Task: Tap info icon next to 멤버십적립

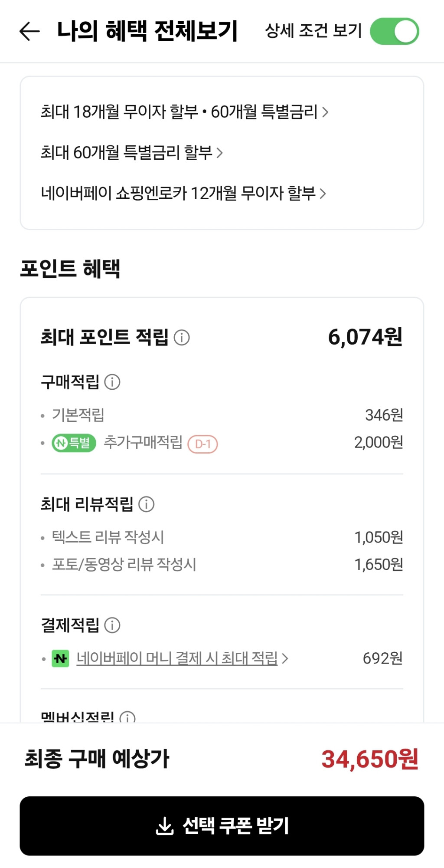Action: coord(127,718)
